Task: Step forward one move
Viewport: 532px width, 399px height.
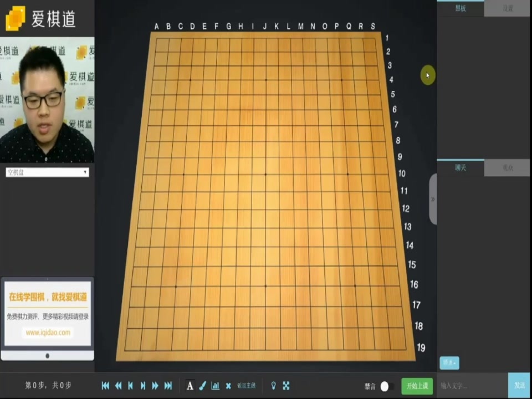Action: (x=143, y=386)
